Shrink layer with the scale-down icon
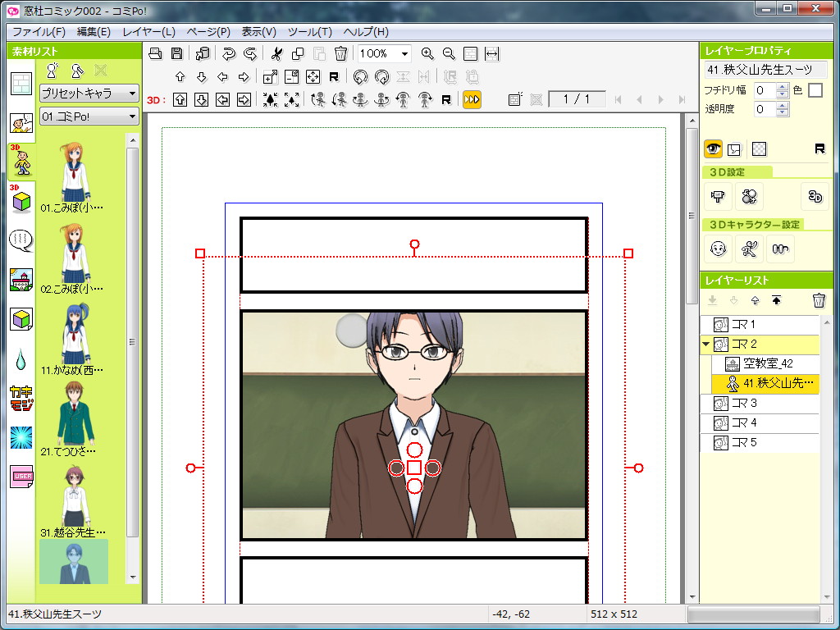 pos(292,76)
